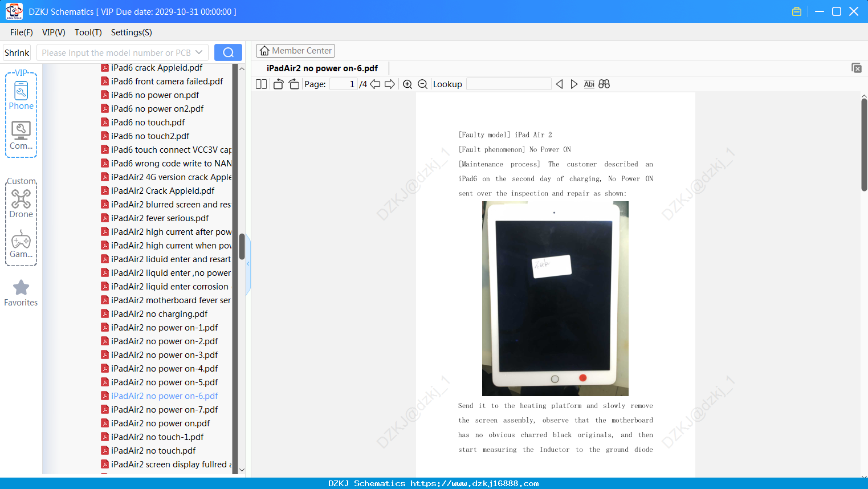Open iPadAir2 no power on-3.pdf
This screenshot has height=489, width=868.
click(165, 355)
